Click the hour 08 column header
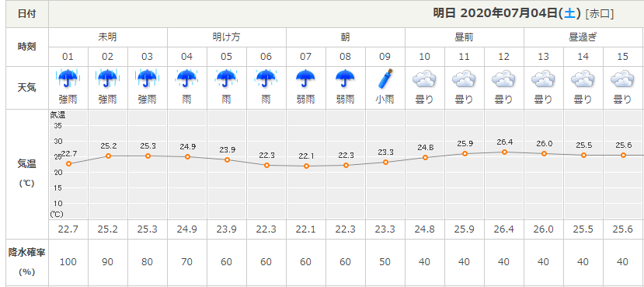Image resolution: width=644 pixels, height=287 pixels. pyautogui.click(x=346, y=57)
